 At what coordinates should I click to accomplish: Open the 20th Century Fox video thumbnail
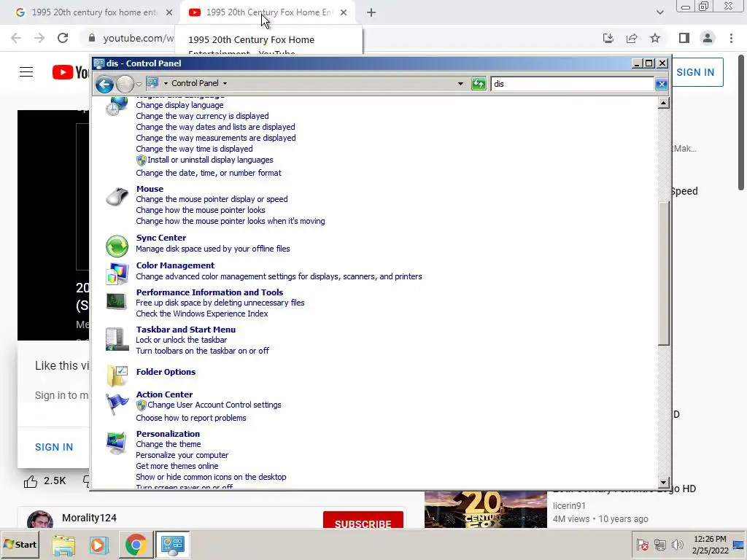485,510
